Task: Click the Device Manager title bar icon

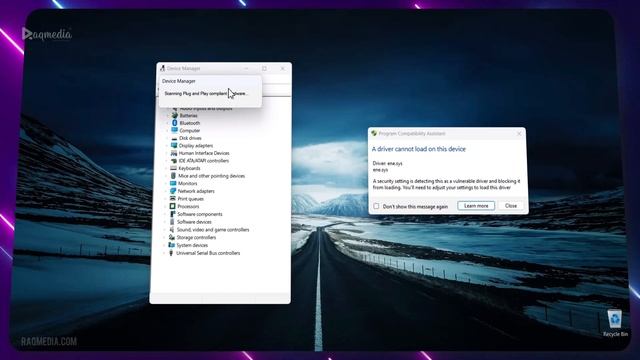Action: point(162,68)
